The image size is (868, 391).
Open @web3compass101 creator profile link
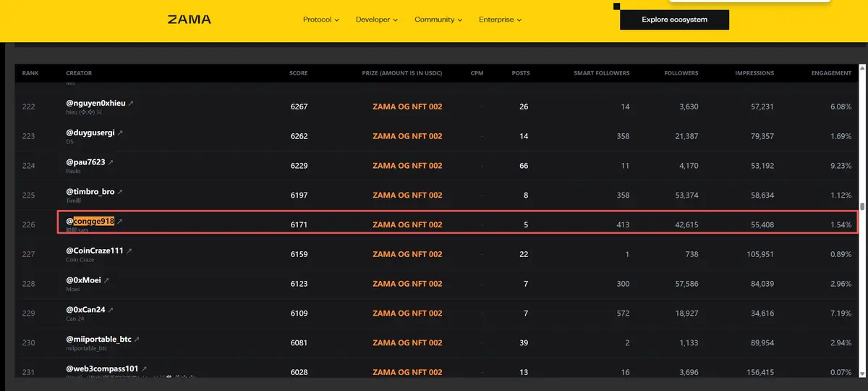click(x=102, y=369)
